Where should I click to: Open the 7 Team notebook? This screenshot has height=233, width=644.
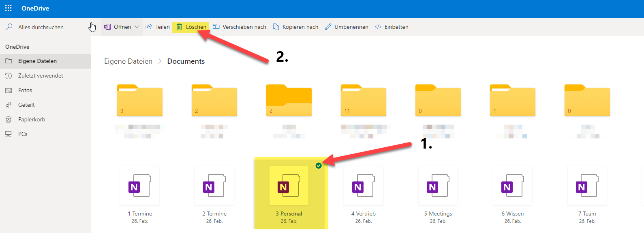(x=587, y=186)
